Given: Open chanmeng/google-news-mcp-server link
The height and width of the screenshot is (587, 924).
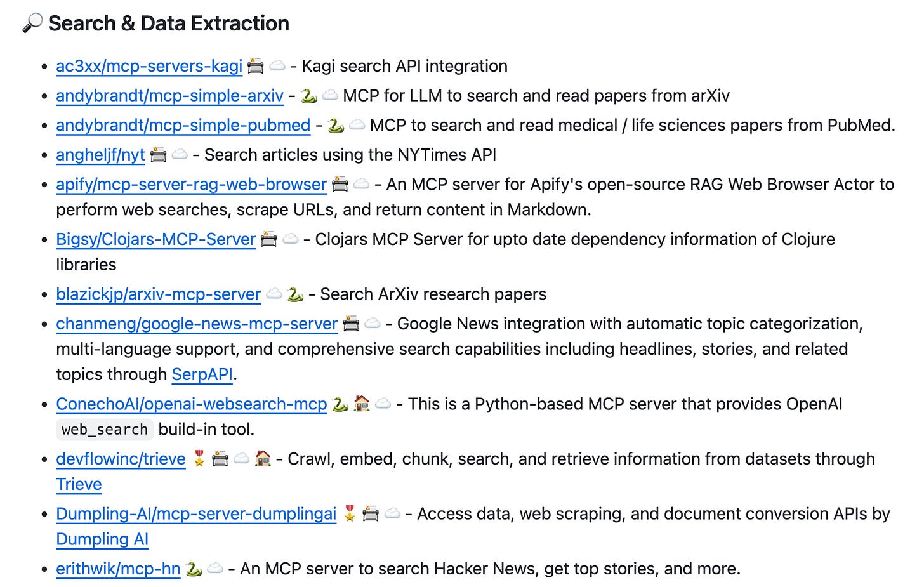Looking at the screenshot, I should [x=197, y=324].
